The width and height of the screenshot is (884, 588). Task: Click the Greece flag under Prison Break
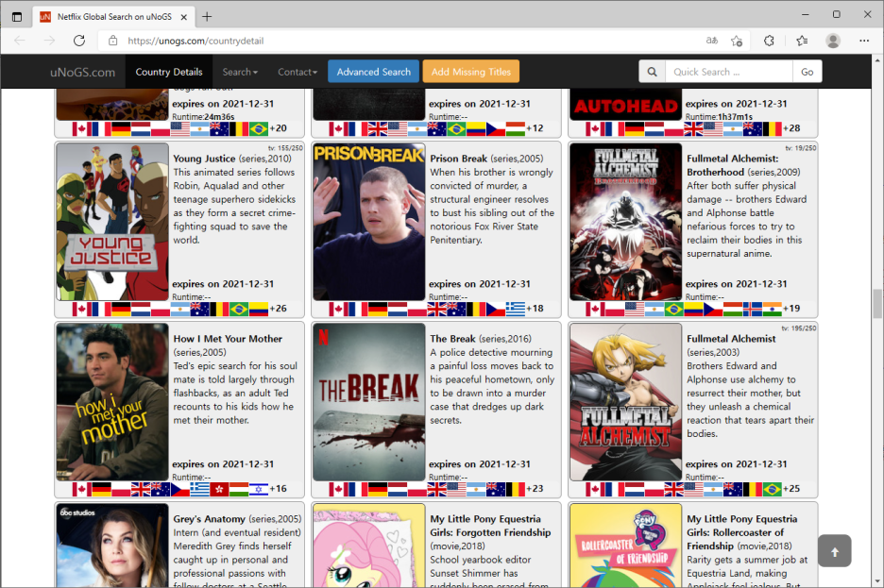click(516, 310)
